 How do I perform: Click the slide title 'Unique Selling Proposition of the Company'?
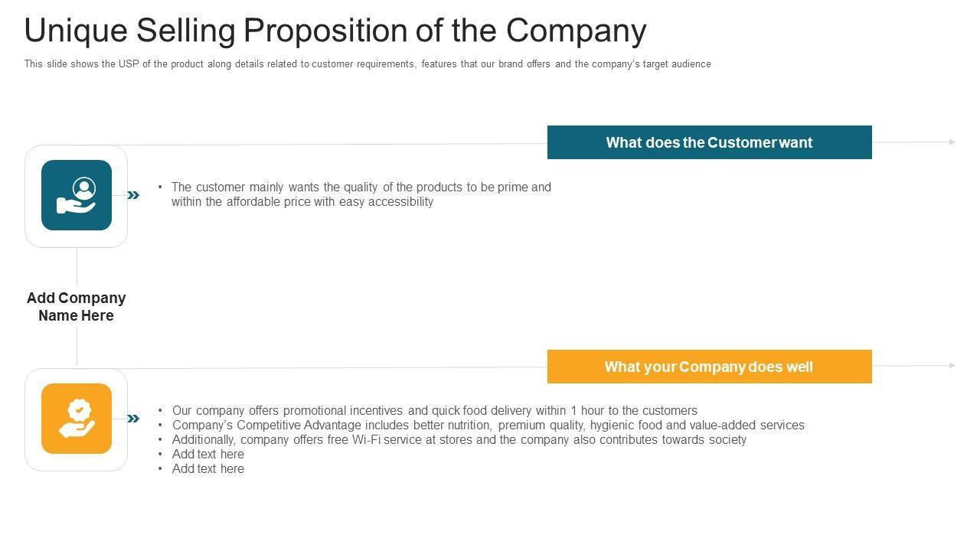pyautogui.click(x=335, y=31)
